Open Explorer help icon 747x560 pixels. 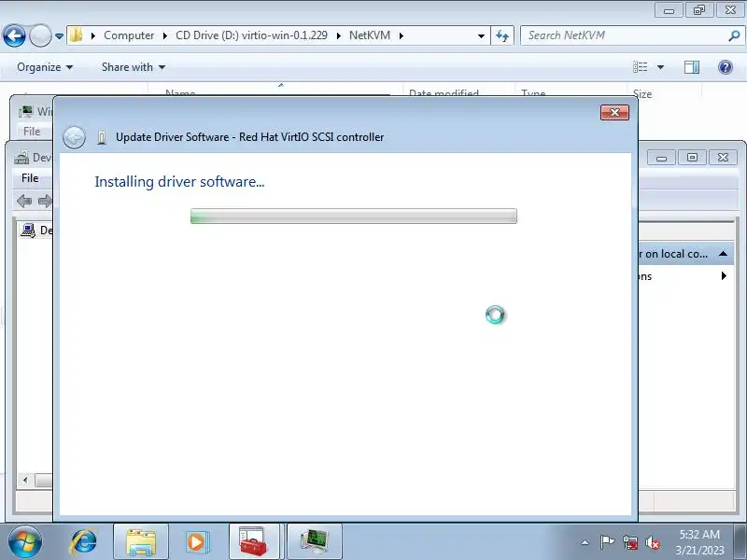pyautogui.click(x=726, y=67)
